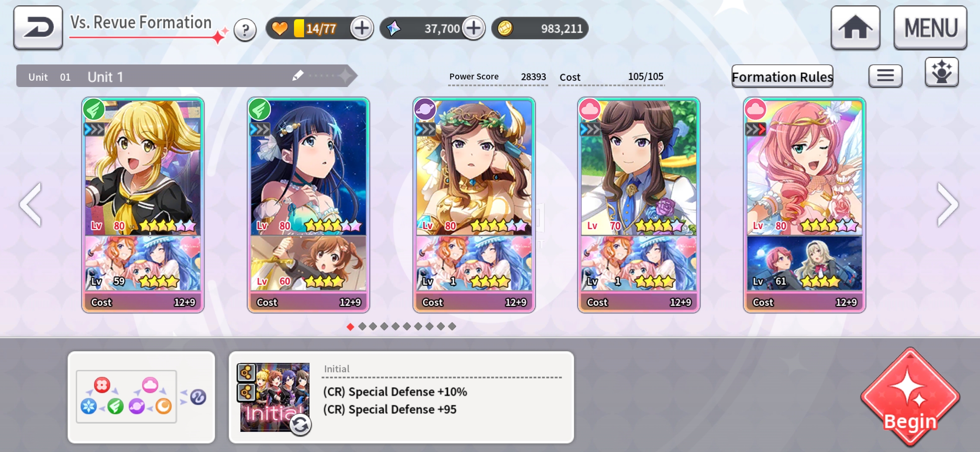Open the list view hamburger icon
The height and width of the screenshot is (452, 980).
[x=885, y=76]
